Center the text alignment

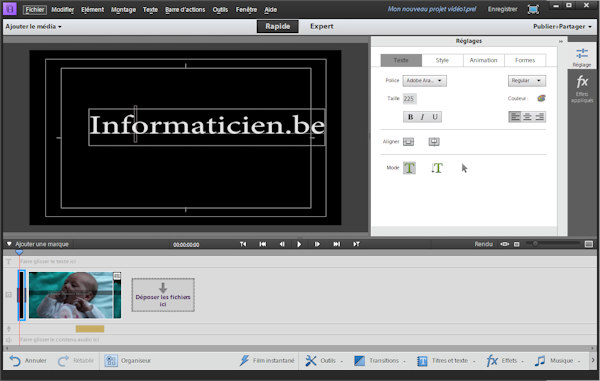coord(527,117)
